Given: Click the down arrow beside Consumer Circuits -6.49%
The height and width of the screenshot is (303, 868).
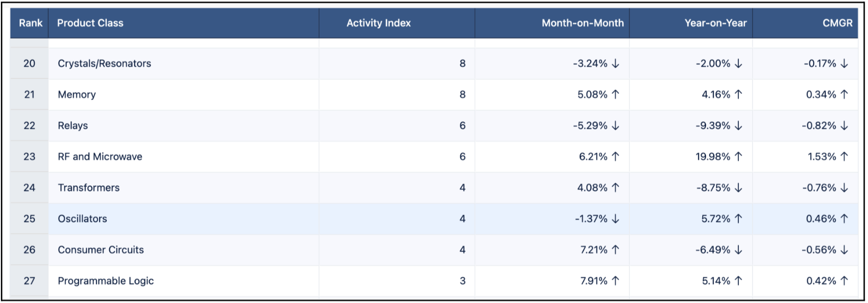Looking at the screenshot, I should click(738, 250).
